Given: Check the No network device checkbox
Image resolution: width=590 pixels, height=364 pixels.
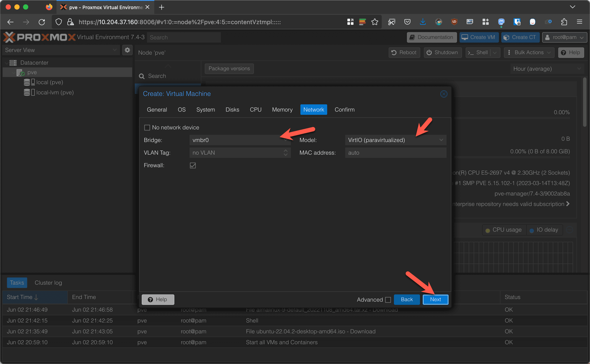Looking at the screenshot, I should pyautogui.click(x=147, y=127).
